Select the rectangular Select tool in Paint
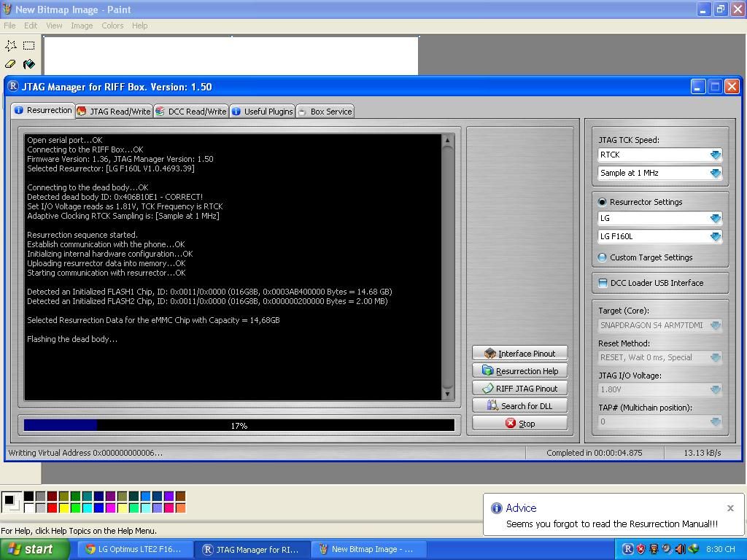747x560 pixels. [29, 45]
